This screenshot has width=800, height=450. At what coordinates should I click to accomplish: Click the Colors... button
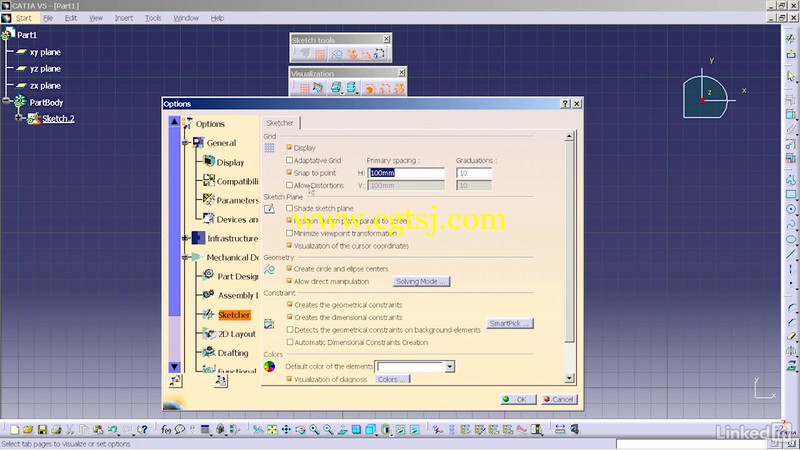click(x=392, y=379)
